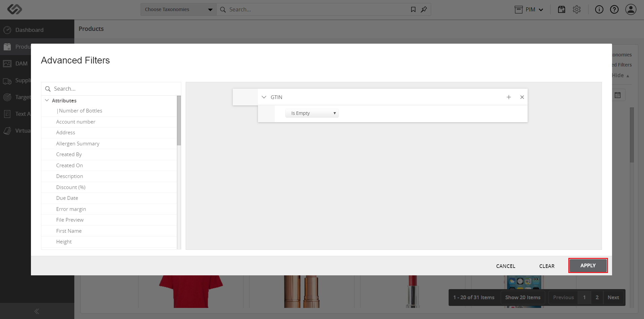Go to page 1 of products
The width and height of the screenshot is (644, 319).
coord(584,298)
